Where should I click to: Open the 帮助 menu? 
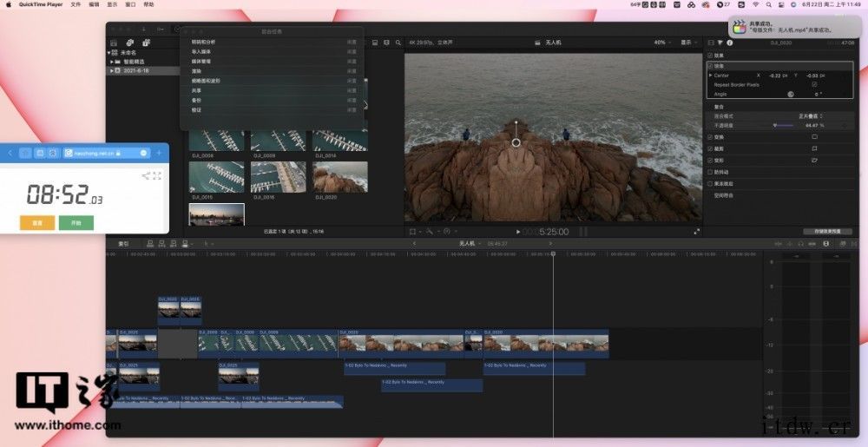tap(148, 4)
